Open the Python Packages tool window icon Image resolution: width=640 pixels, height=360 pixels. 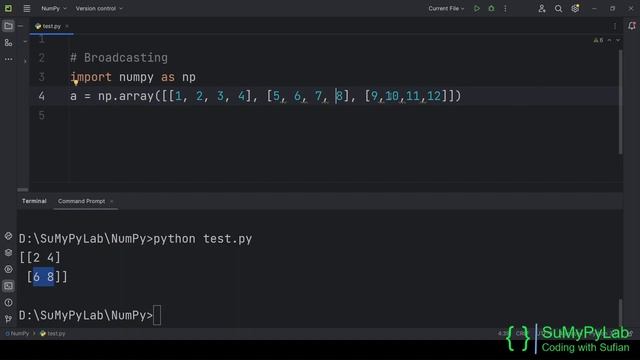click(8, 253)
